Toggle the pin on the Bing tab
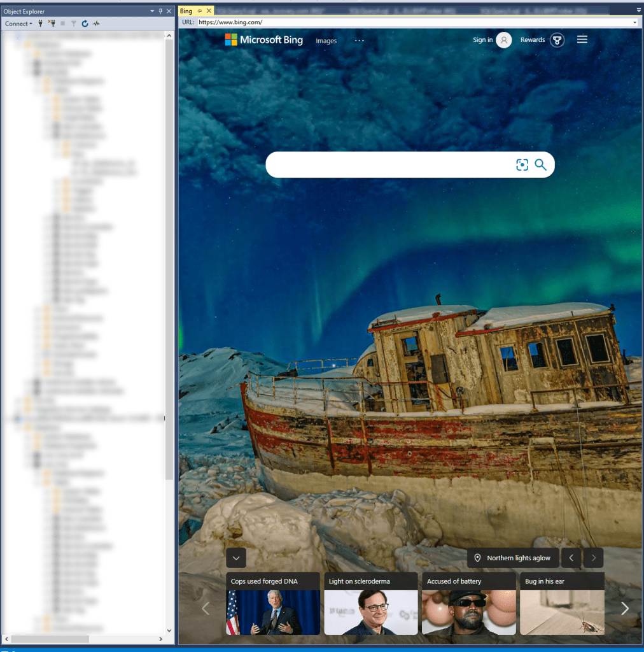The height and width of the screenshot is (652, 644). (x=199, y=11)
